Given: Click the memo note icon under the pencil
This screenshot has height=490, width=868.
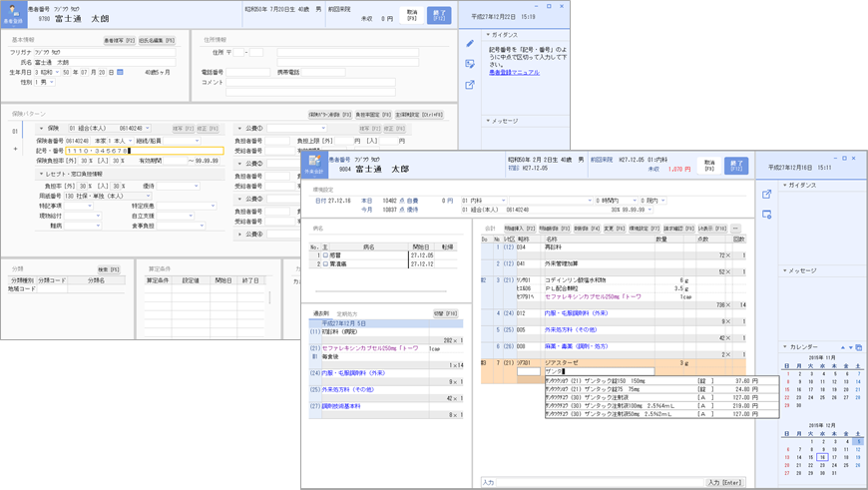Looking at the screenshot, I should [x=470, y=64].
